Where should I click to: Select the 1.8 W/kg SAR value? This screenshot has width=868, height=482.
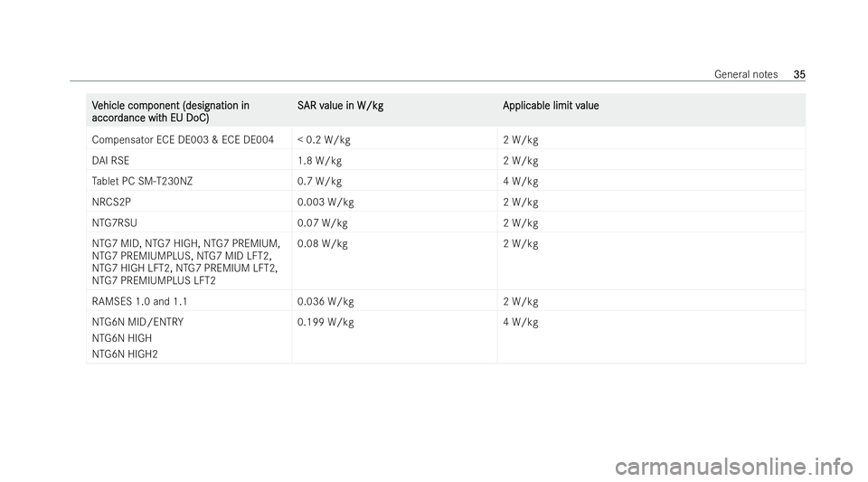319,160
